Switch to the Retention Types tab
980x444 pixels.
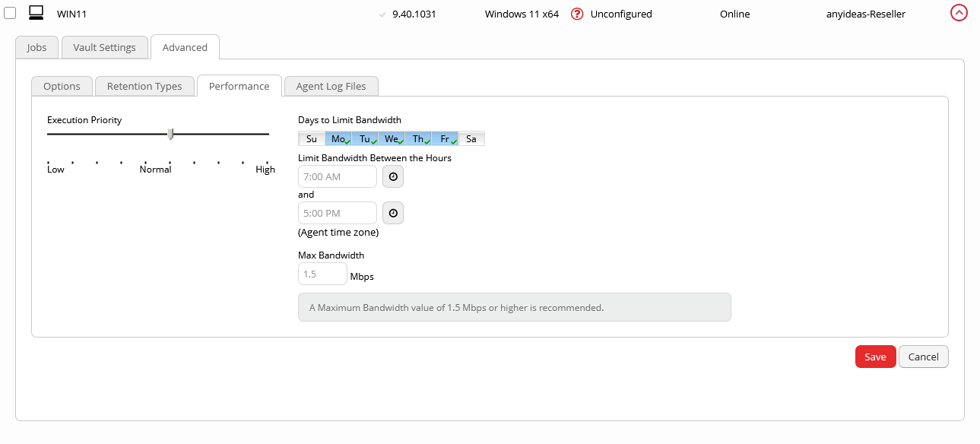[x=144, y=86]
